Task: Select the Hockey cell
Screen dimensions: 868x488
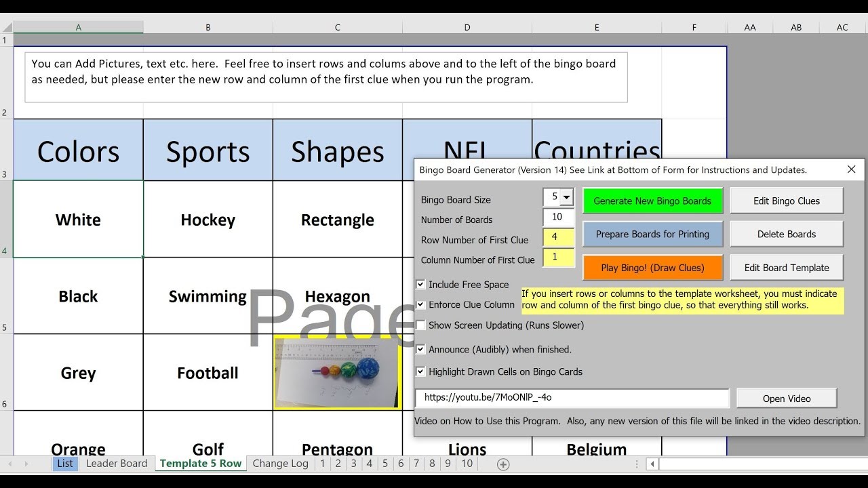Action: point(208,219)
